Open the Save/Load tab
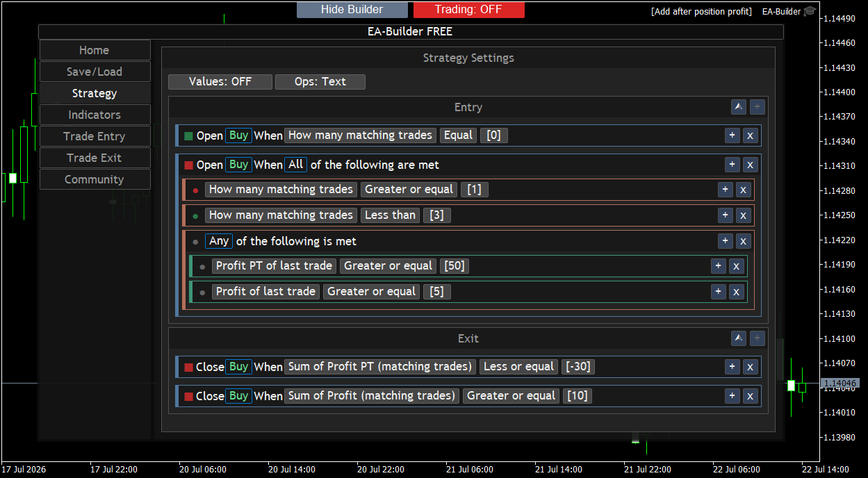The height and width of the screenshot is (478, 868). tap(95, 72)
